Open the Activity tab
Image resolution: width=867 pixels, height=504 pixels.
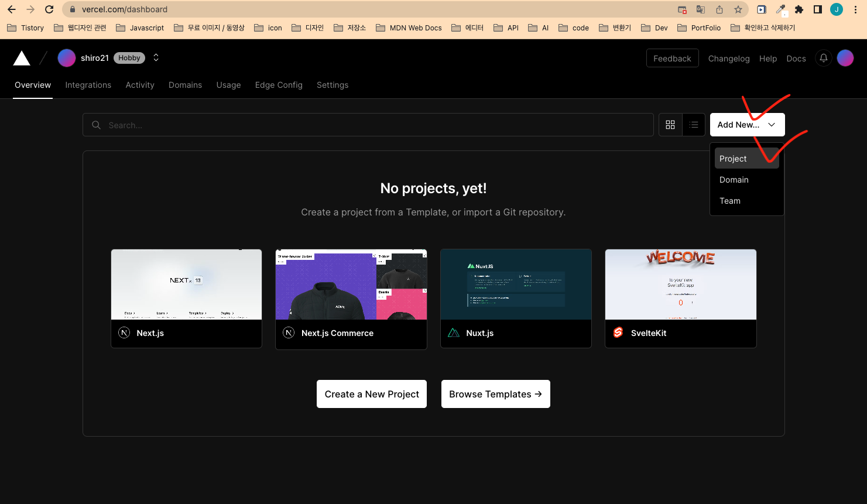coord(140,85)
